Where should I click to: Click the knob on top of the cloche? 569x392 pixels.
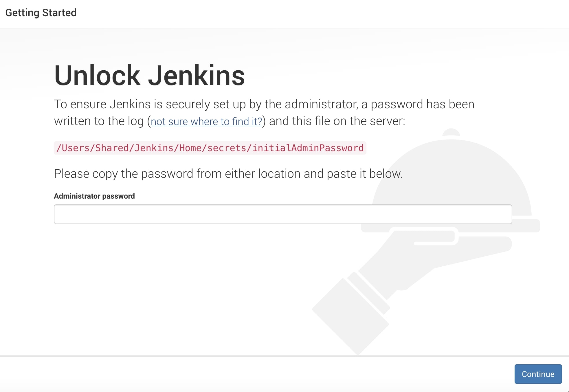coord(451,132)
